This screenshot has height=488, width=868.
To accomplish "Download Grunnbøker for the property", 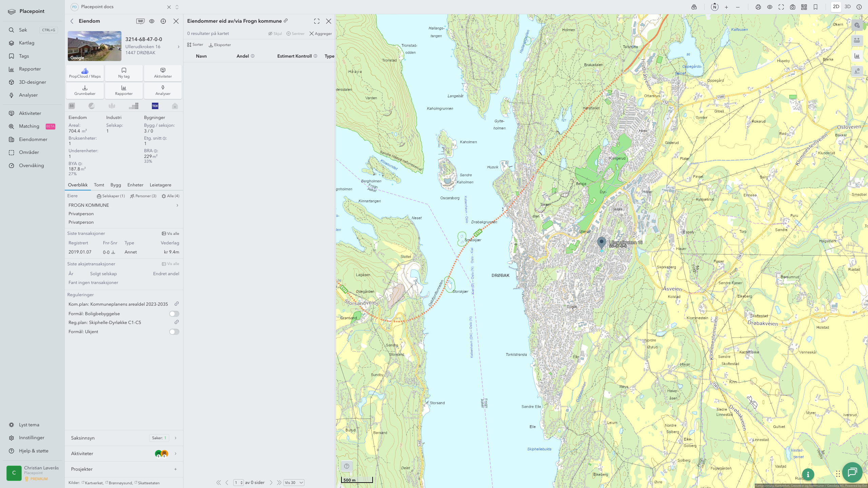I will tap(85, 90).
